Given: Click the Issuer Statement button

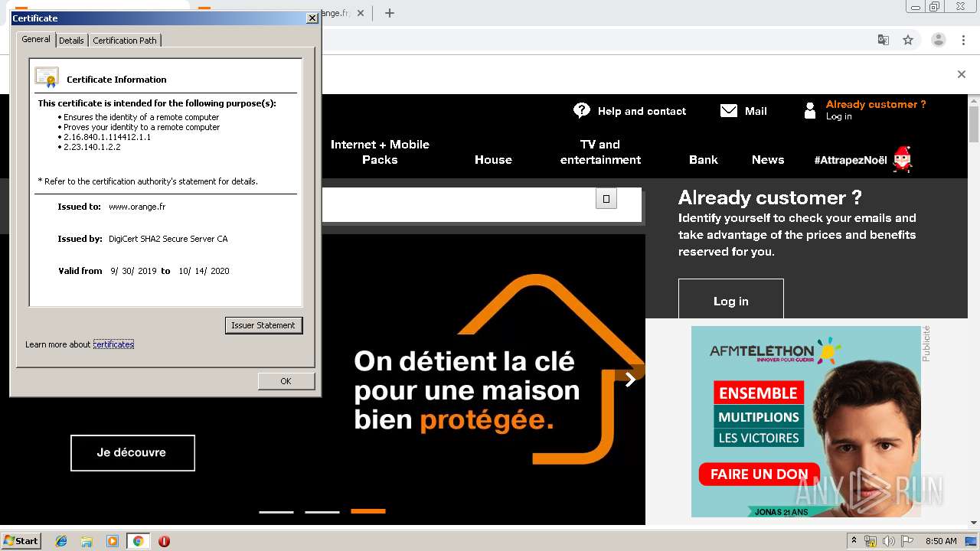Looking at the screenshot, I should pyautogui.click(x=263, y=325).
